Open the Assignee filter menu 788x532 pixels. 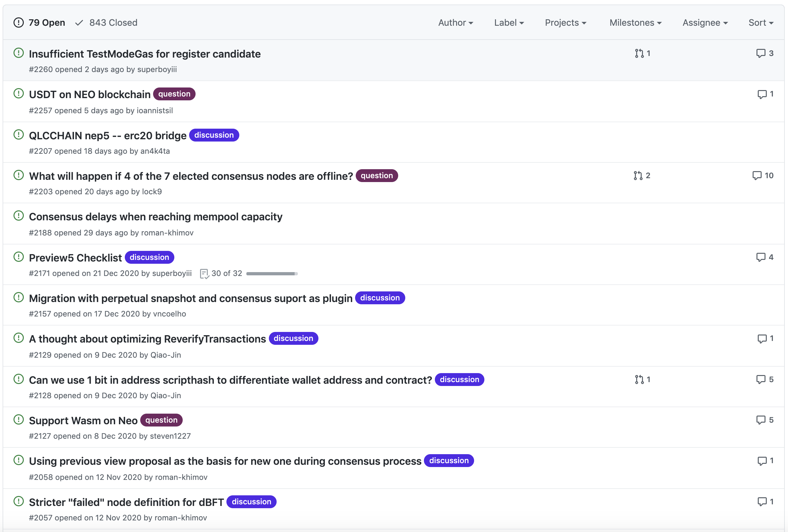pyautogui.click(x=705, y=23)
